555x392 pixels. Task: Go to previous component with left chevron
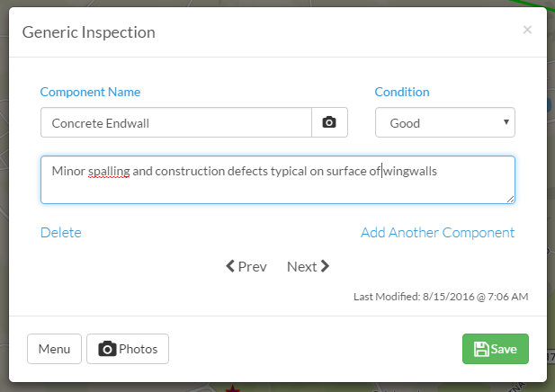point(230,266)
